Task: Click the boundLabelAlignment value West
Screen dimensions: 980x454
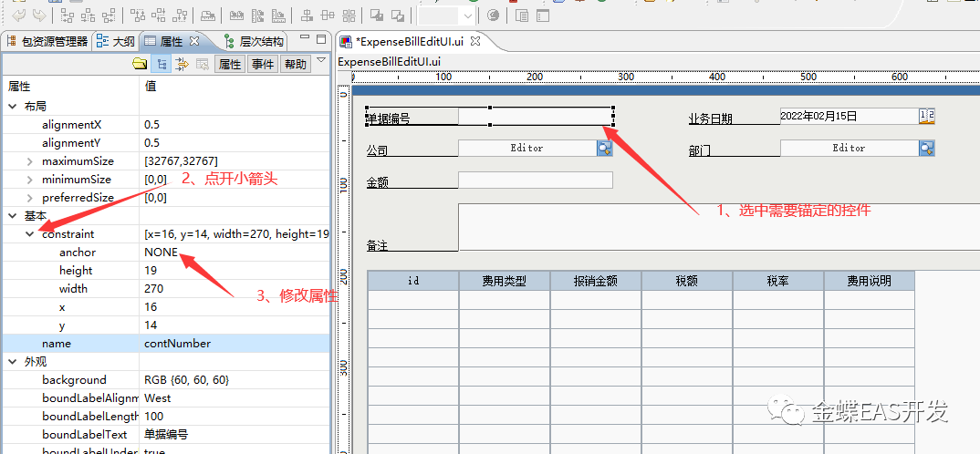Action: [x=158, y=397]
